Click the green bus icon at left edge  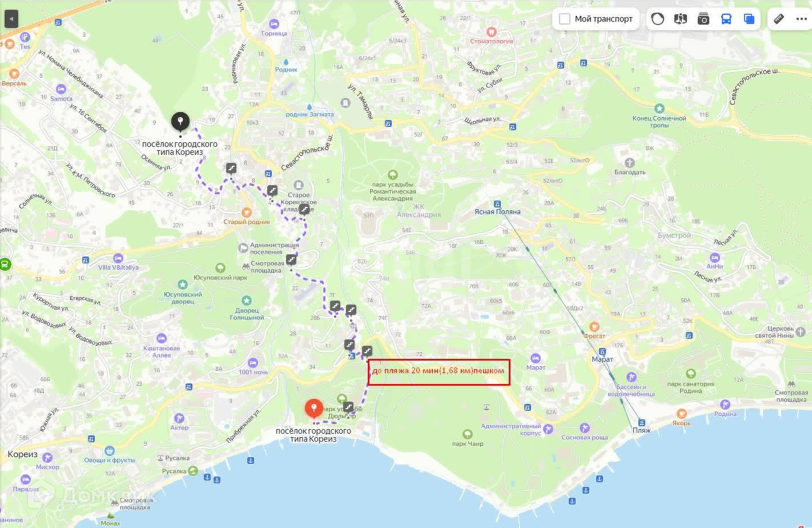(x=5, y=264)
